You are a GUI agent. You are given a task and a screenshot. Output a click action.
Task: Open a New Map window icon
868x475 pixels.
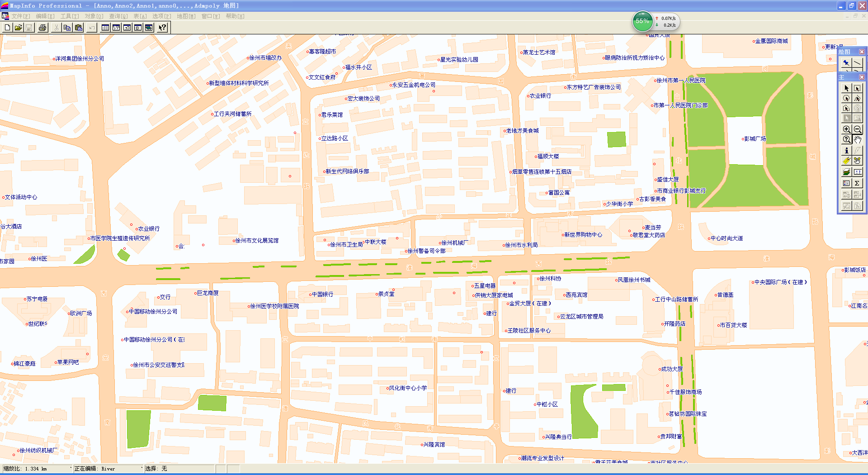coord(116,28)
